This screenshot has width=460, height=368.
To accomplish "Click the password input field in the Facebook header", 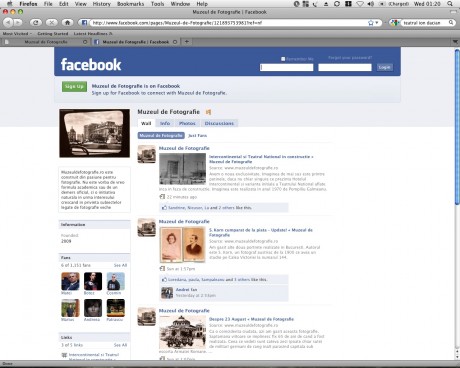I will pyautogui.click(x=345, y=67).
